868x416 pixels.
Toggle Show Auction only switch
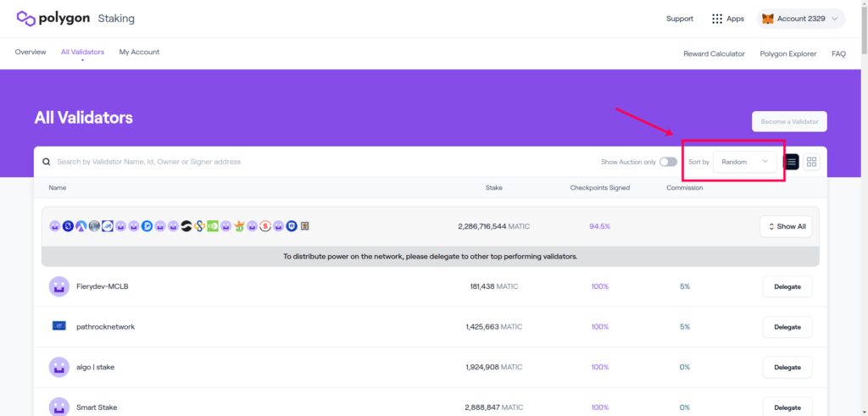coord(668,162)
